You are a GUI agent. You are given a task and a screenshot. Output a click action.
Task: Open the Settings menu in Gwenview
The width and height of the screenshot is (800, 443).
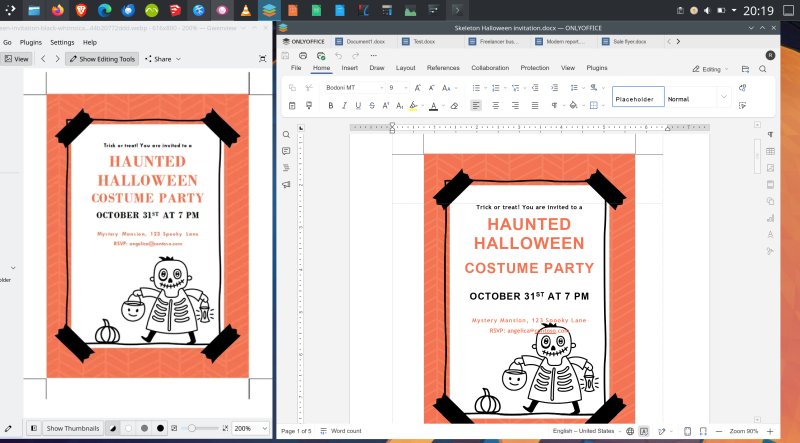point(62,42)
